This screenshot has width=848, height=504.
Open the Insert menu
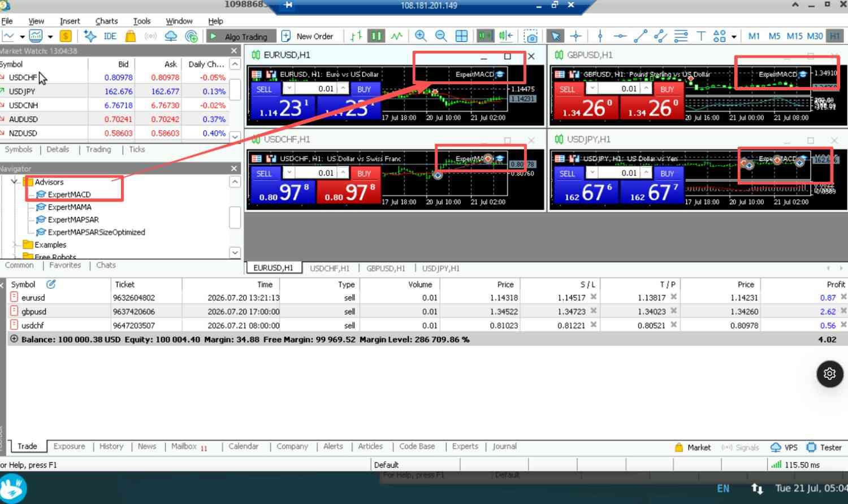(70, 21)
